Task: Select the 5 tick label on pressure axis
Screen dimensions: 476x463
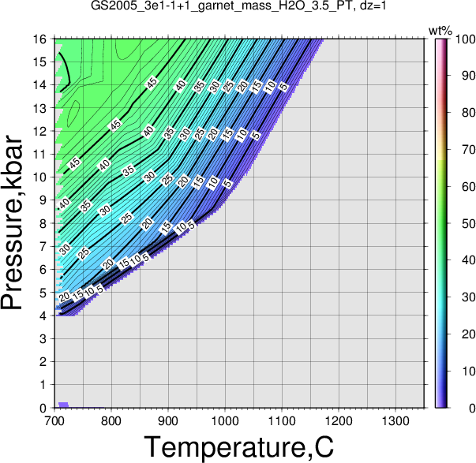Action: pyautogui.click(x=43, y=293)
